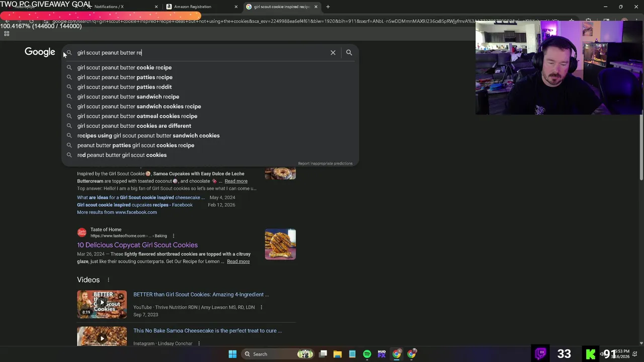Open Task View from the taskbar
This screenshot has width=644, height=362.
(323, 354)
